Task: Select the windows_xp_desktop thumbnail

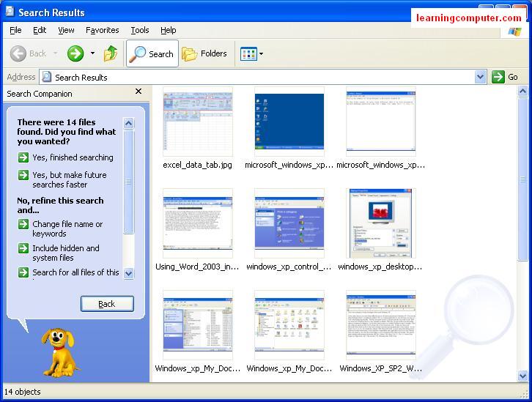Action: [x=380, y=224]
